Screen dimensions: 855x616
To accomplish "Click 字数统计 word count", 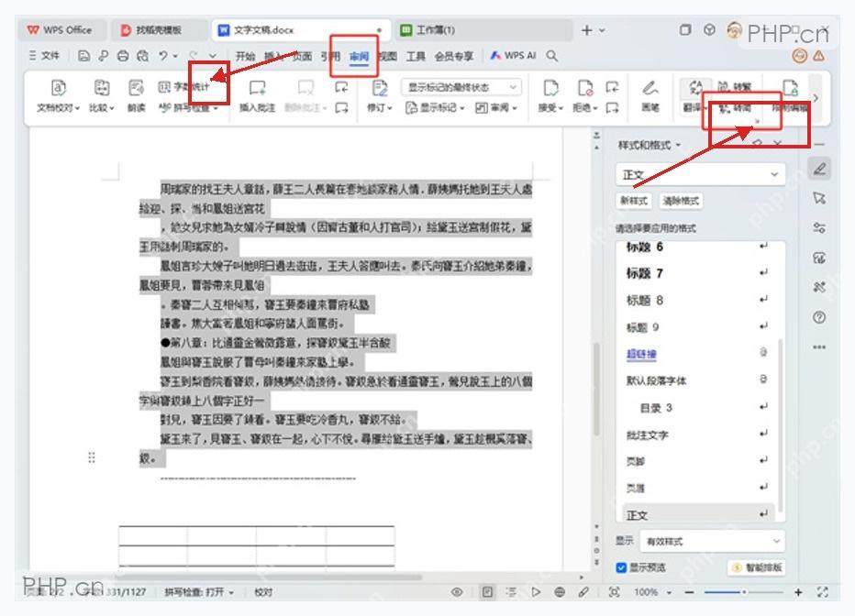I will click(x=184, y=87).
